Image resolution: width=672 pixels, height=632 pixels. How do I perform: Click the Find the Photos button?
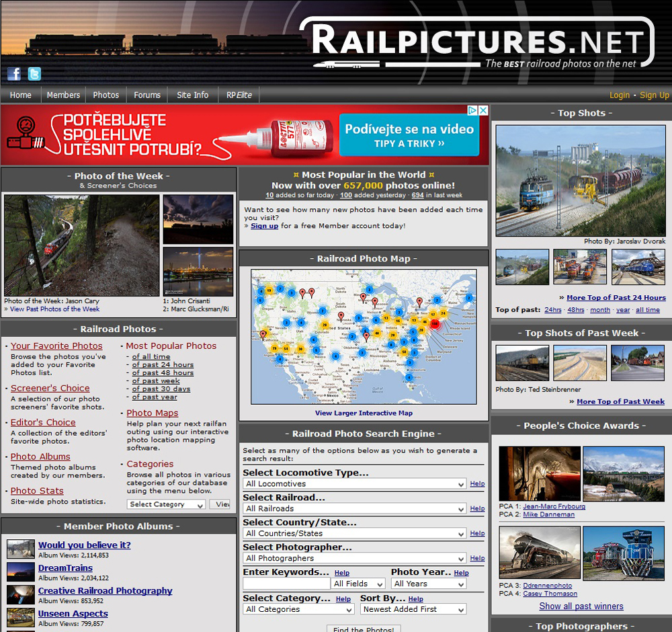364,629
